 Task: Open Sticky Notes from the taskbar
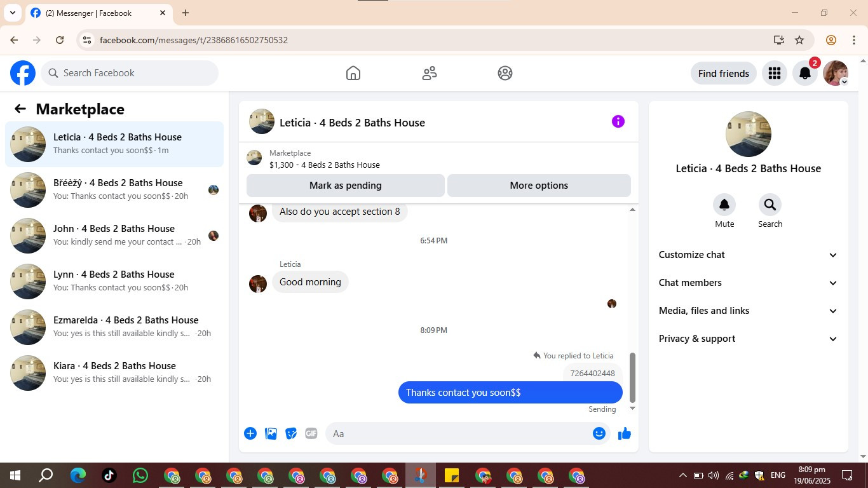[x=452, y=475]
